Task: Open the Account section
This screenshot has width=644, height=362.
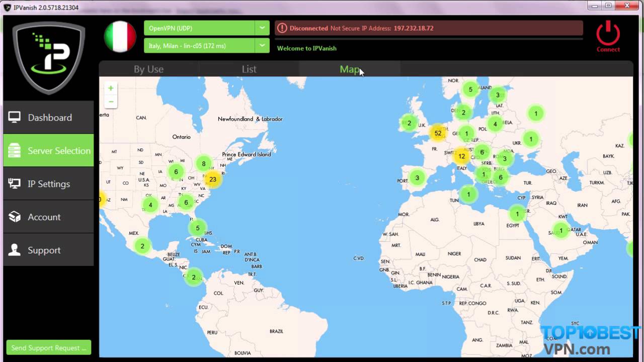Action: 48,217
